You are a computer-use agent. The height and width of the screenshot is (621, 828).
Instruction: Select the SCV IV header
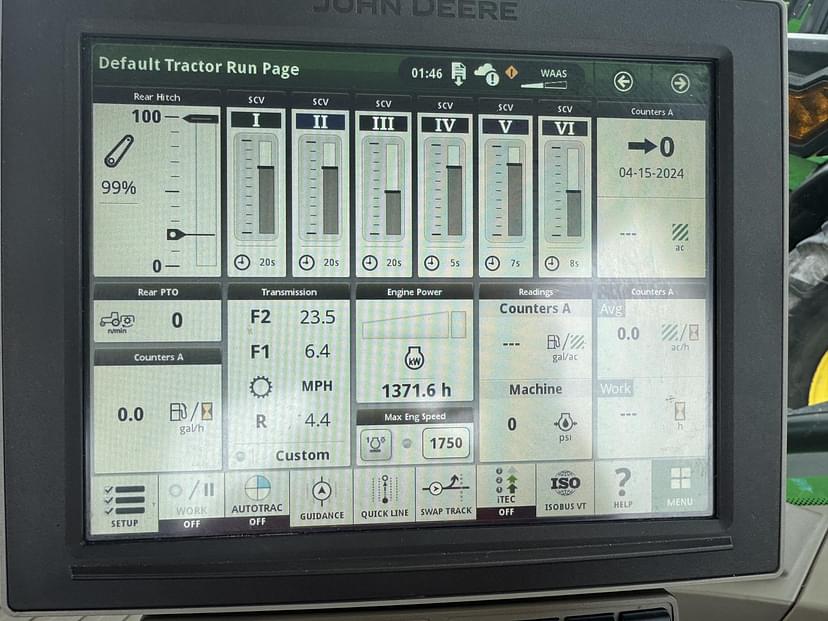pos(445,125)
